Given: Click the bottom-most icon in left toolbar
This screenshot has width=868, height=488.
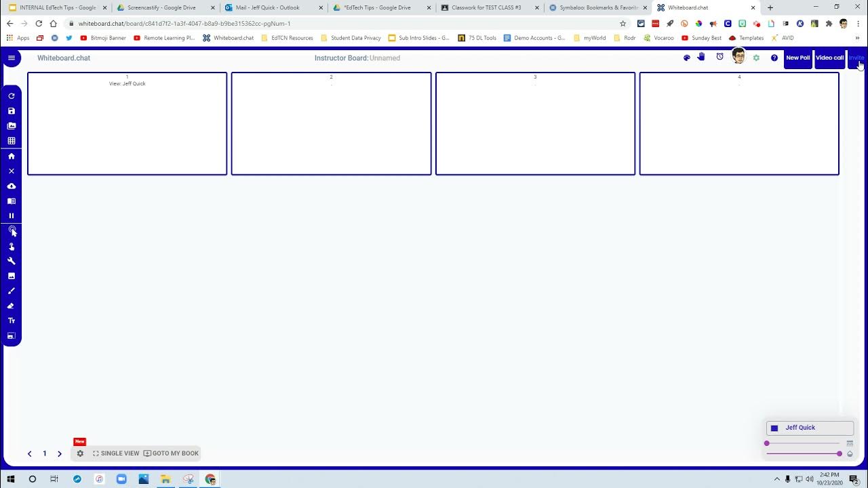Looking at the screenshot, I should coord(11,335).
